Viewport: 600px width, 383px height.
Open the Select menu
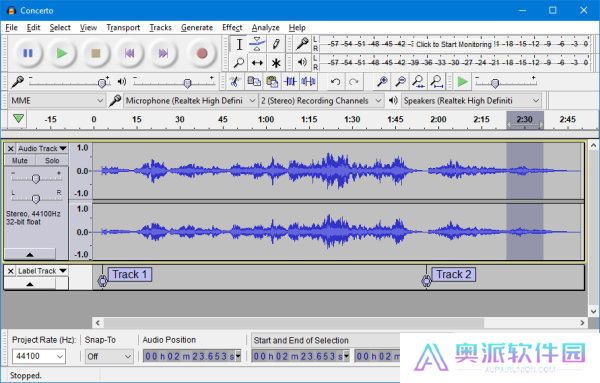(60, 28)
